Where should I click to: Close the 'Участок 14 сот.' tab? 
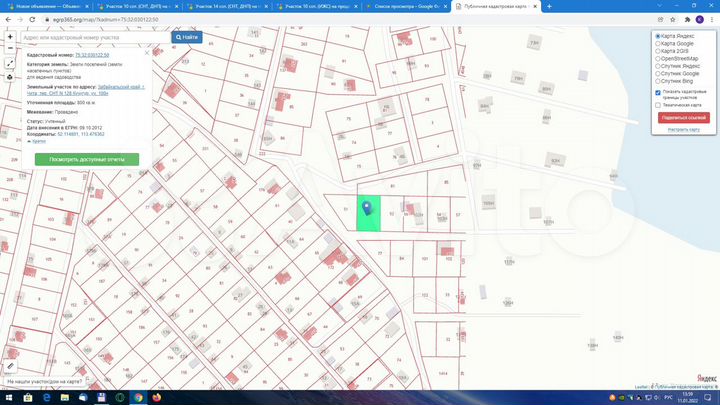click(266, 6)
